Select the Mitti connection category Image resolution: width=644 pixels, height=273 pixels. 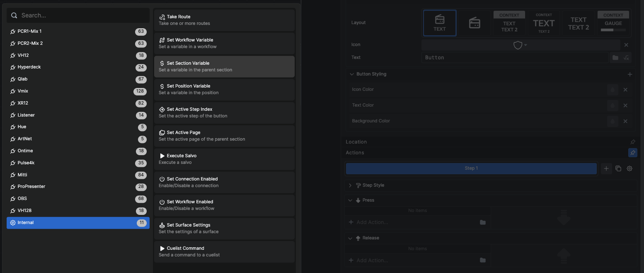pyautogui.click(x=78, y=175)
